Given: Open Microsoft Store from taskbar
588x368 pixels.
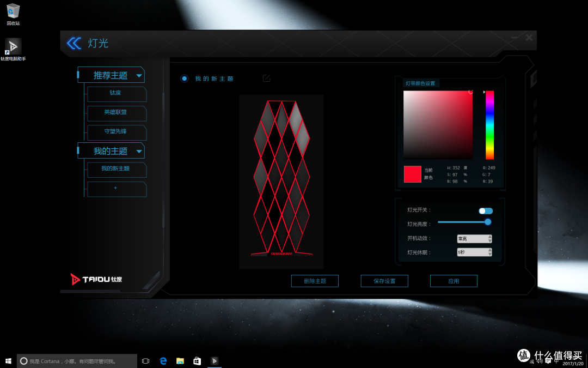Looking at the screenshot, I should coord(197,361).
